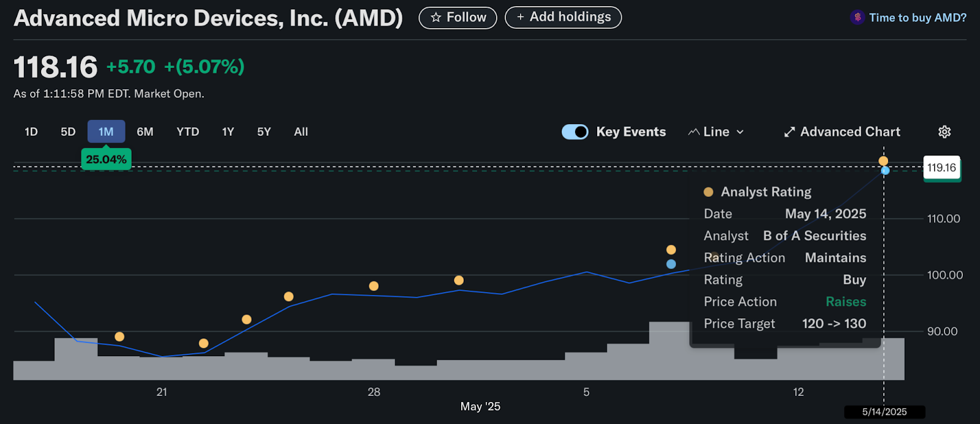Image resolution: width=980 pixels, height=424 pixels.
Task: Click the 120 -> 130 price target
Action: (834, 324)
